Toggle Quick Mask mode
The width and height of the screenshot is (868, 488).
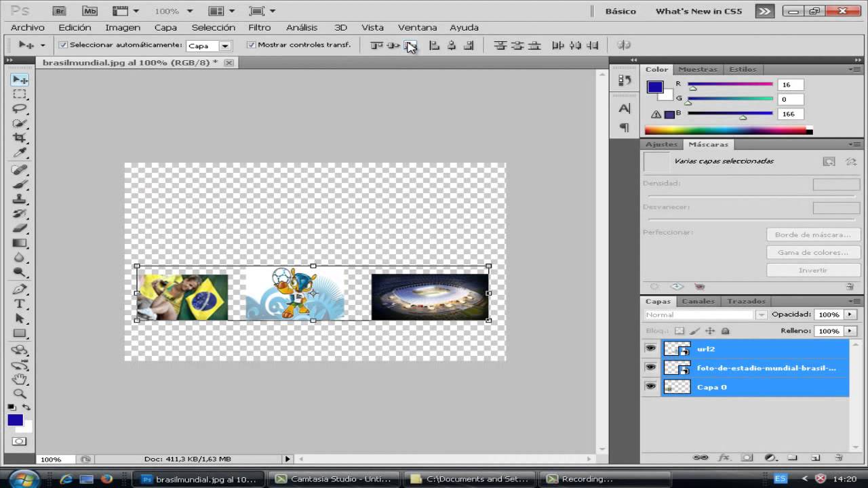(20, 441)
